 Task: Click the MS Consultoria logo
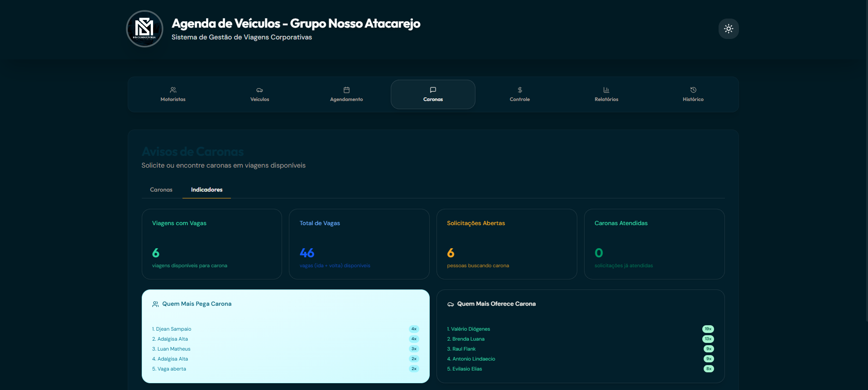(144, 29)
